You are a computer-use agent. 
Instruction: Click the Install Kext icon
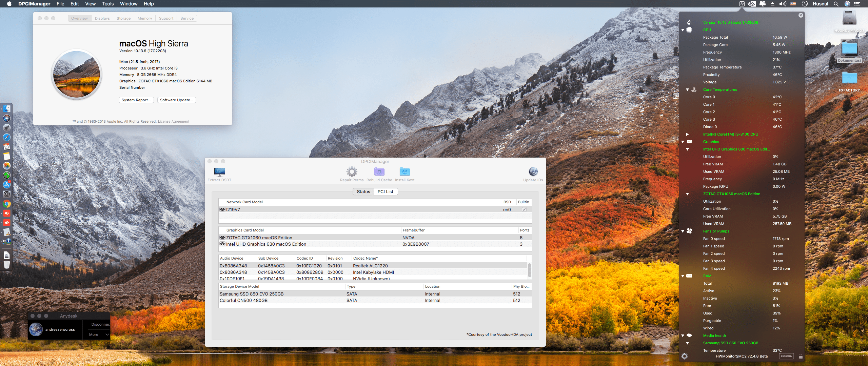[x=405, y=172]
